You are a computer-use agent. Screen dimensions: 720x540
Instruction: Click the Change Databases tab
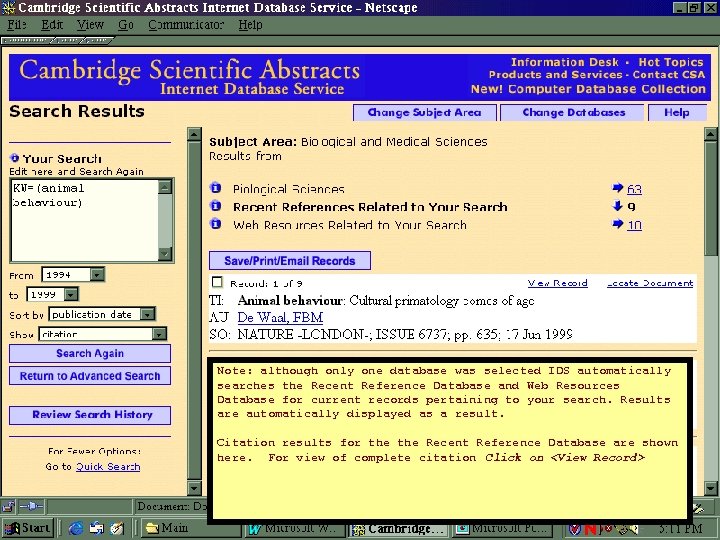(573, 112)
